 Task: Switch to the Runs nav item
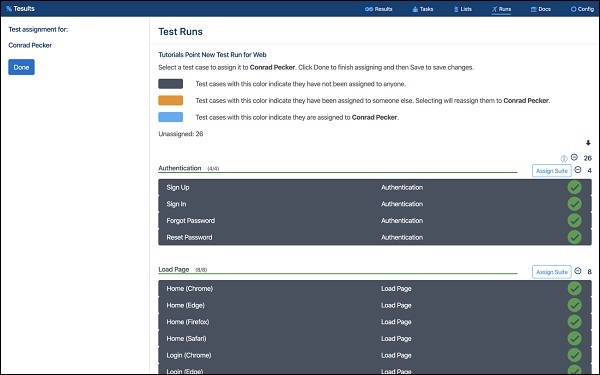tap(501, 9)
